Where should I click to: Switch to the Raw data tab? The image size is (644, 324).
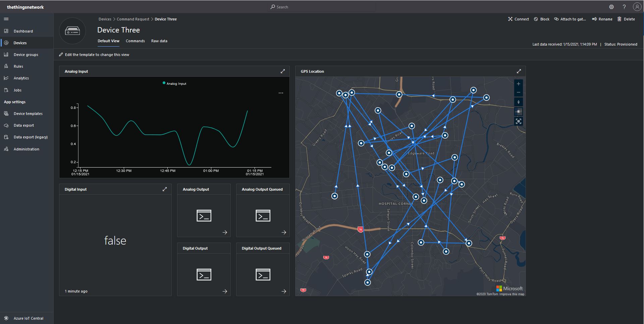pos(159,41)
